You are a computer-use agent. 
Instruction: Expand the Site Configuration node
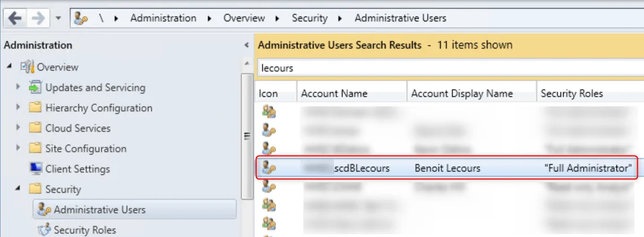point(18,148)
